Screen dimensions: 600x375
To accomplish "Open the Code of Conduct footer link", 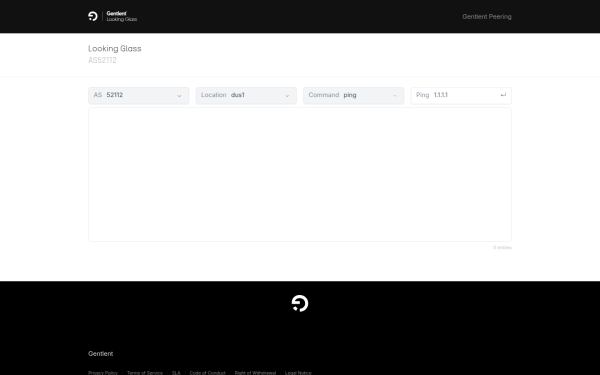I will point(207,373).
